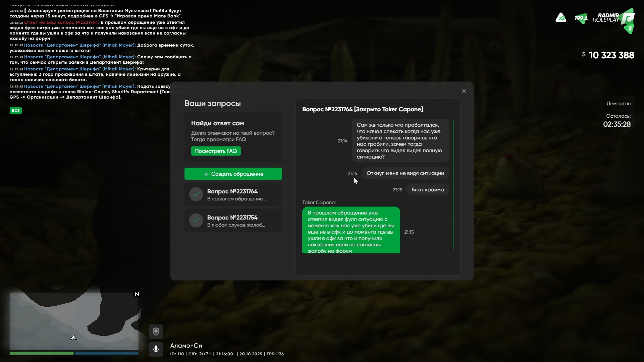644x362 pixels.
Task: Click the 199 online players icon
Action: click(581, 18)
